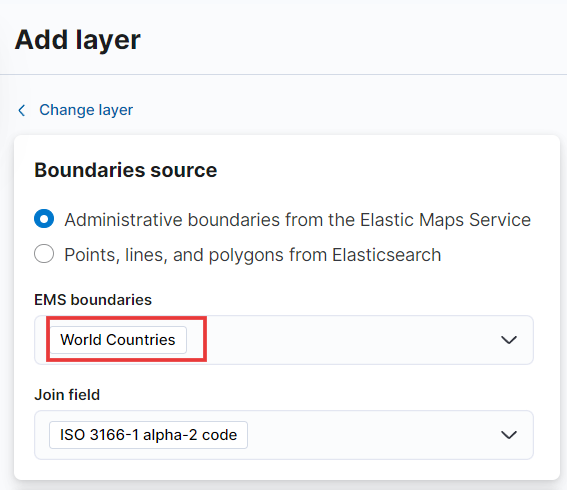The height and width of the screenshot is (490, 567).
Task: Click the red highlight box around World Countries
Action: pyautogui.click(x=127, y=339)
